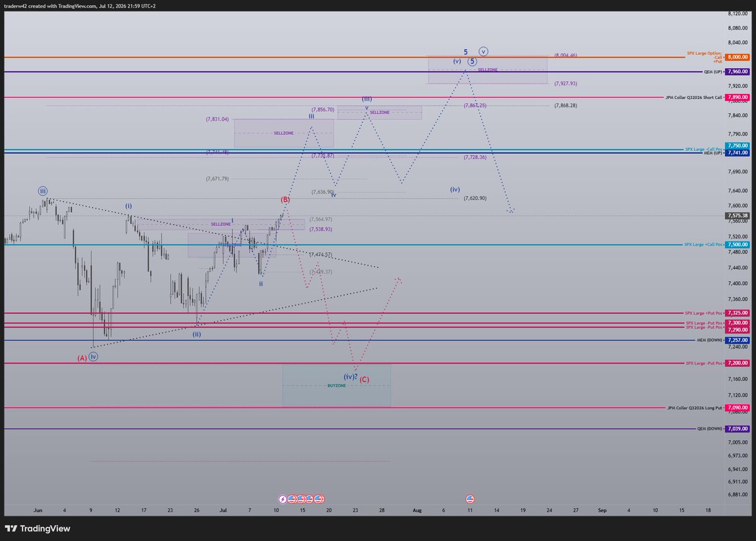Click the circled iii wave label
Viewport: 756px width, 541px height.
click(43, 191)
